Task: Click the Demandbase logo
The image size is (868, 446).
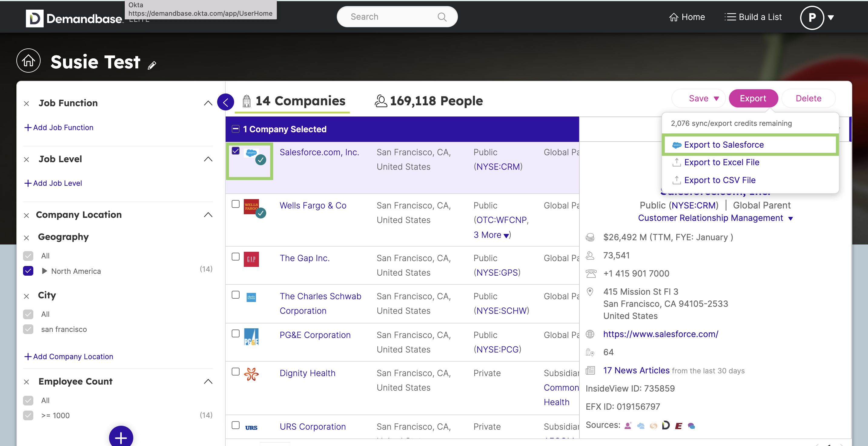Action: [74, 18]
